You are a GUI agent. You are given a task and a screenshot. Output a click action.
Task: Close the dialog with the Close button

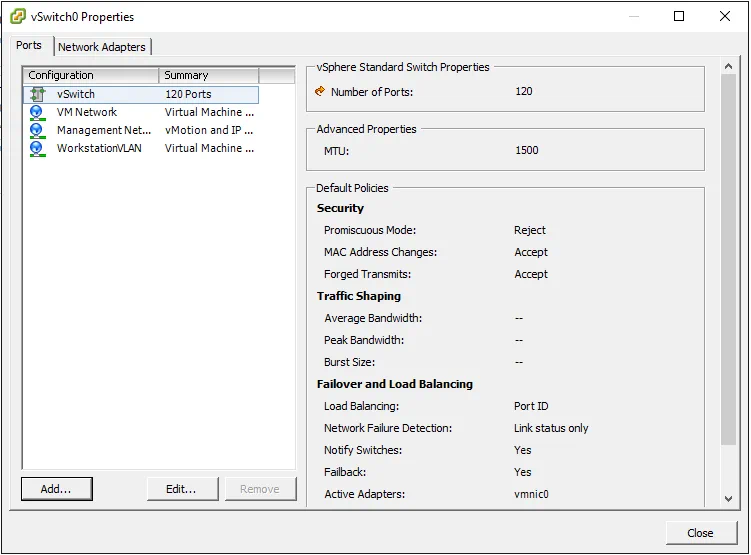700,533
